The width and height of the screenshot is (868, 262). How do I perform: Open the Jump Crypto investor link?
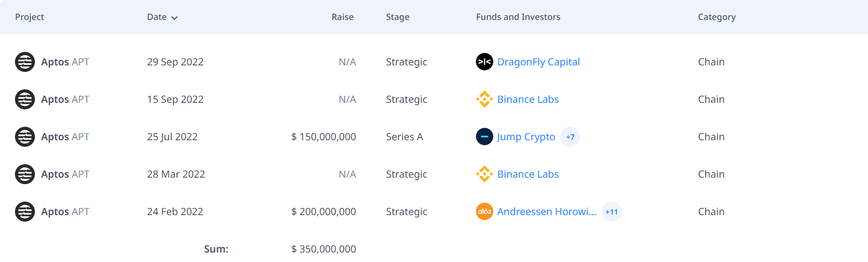coord(526,137)
